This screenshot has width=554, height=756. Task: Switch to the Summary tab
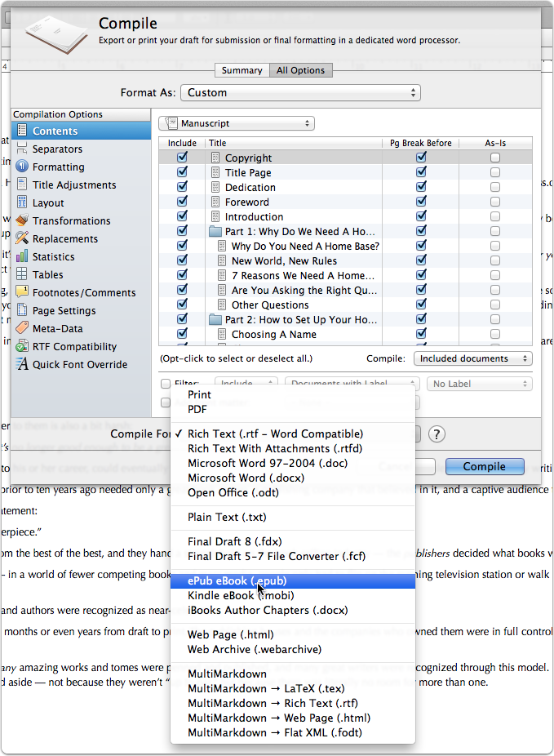[242, 70]
